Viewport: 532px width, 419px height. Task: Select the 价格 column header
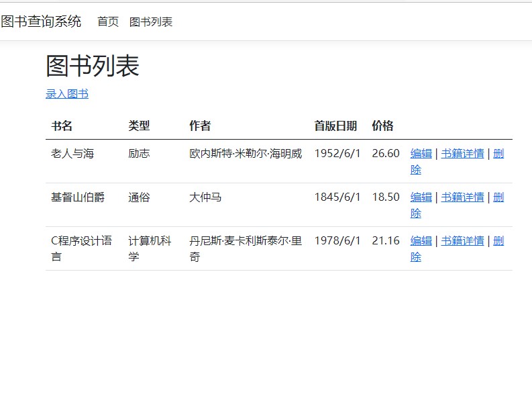coord(382,126)
